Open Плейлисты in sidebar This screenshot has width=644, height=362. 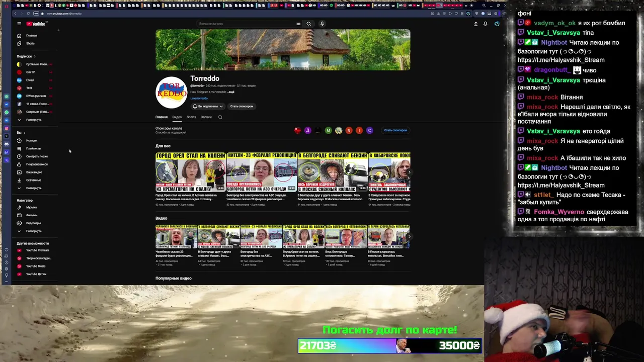(33, 148)
